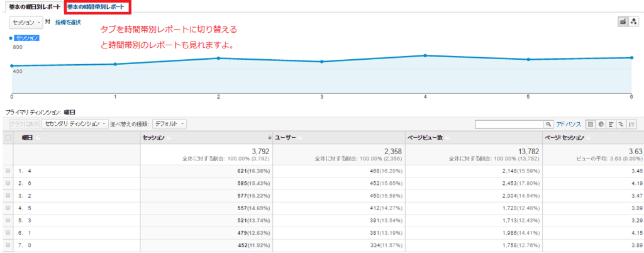The height and width of the screenshot is (253, 644).
Task: Click users cell 468(16.20%)
Action: click(386, 170)
